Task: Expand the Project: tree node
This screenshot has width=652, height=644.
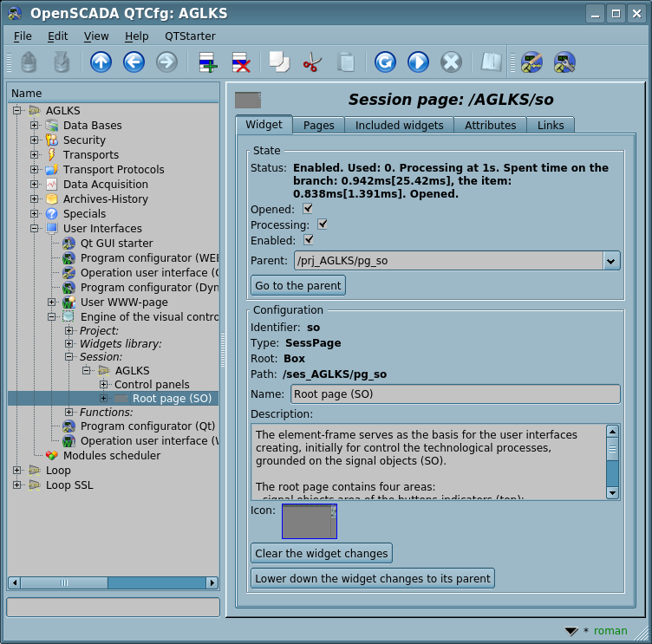Action: [x=69, y=330]
